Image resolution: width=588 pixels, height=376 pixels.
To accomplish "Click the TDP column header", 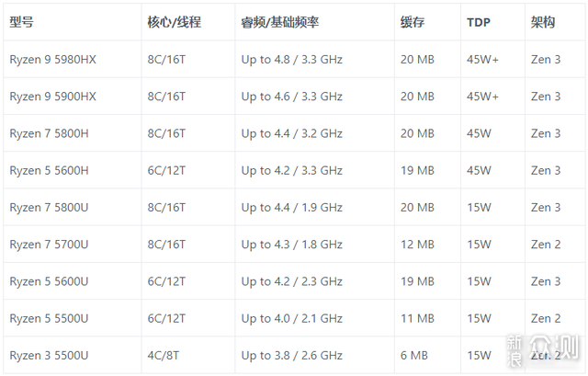I will [x=478, y=23].
